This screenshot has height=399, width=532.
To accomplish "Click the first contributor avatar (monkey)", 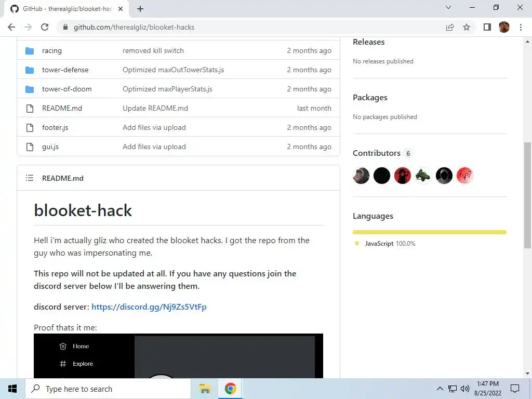I will (x=361, y=176).
